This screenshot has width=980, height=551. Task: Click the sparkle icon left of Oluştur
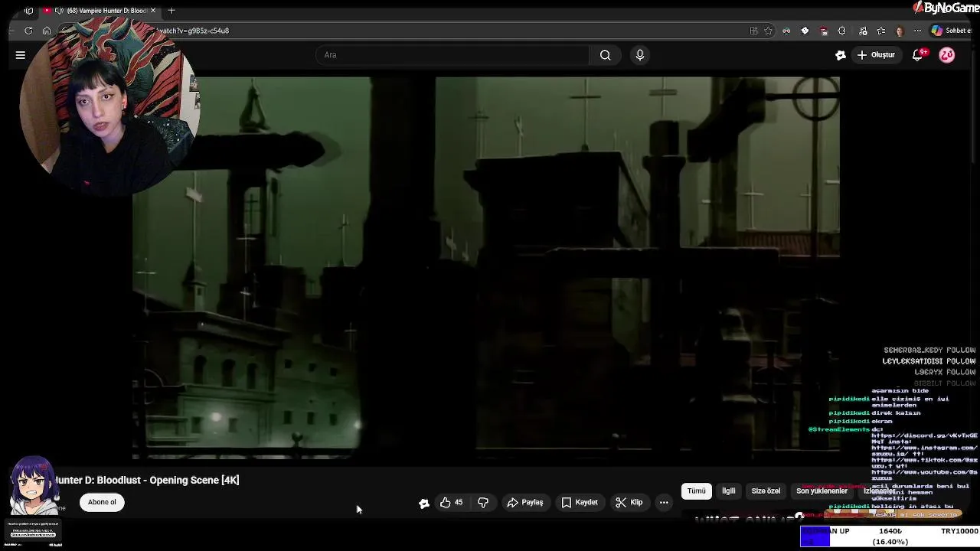[x=840, y=55]
